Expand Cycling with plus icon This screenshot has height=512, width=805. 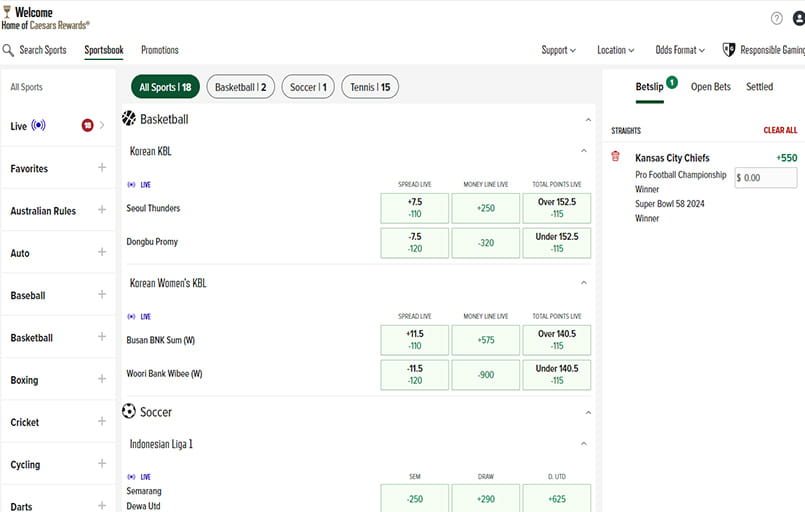click(x=102, y=463)
